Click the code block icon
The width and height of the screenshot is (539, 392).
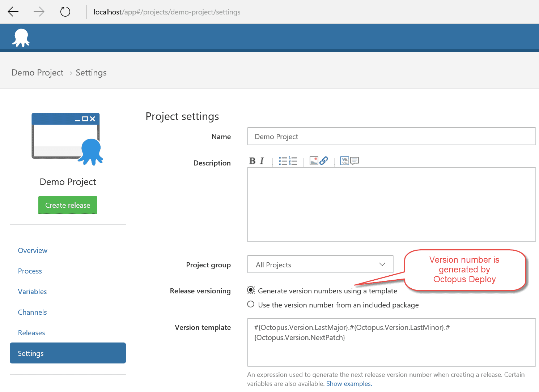pos(344,161)
